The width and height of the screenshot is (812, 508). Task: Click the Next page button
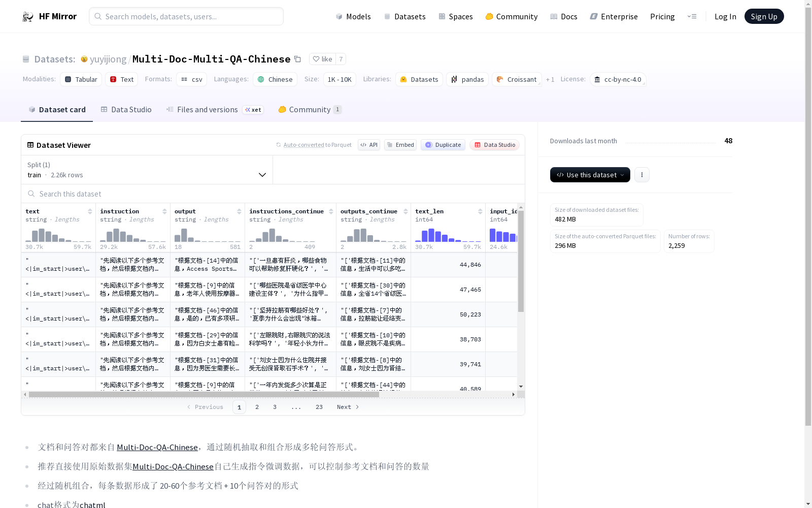tap(348, 407)
